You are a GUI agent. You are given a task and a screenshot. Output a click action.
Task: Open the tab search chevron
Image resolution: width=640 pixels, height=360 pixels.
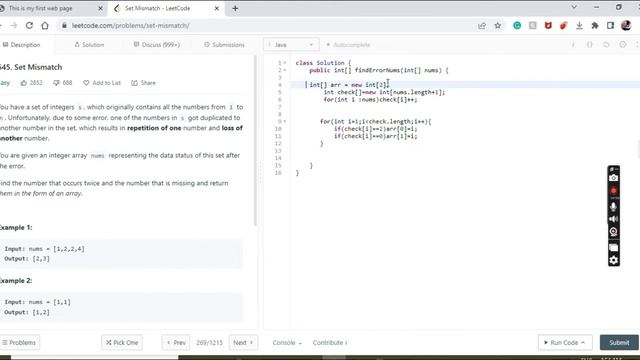pyautogui.click(x=574, y=7)
